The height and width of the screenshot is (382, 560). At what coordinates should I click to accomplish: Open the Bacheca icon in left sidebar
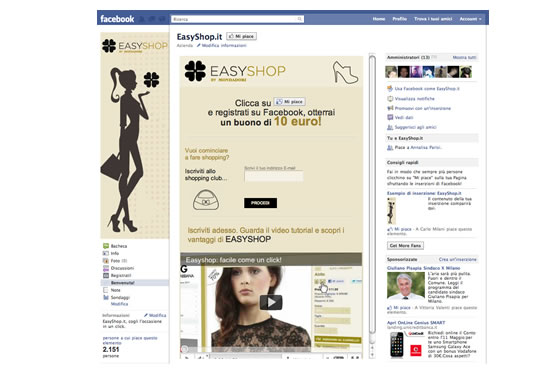pos(106,246)
